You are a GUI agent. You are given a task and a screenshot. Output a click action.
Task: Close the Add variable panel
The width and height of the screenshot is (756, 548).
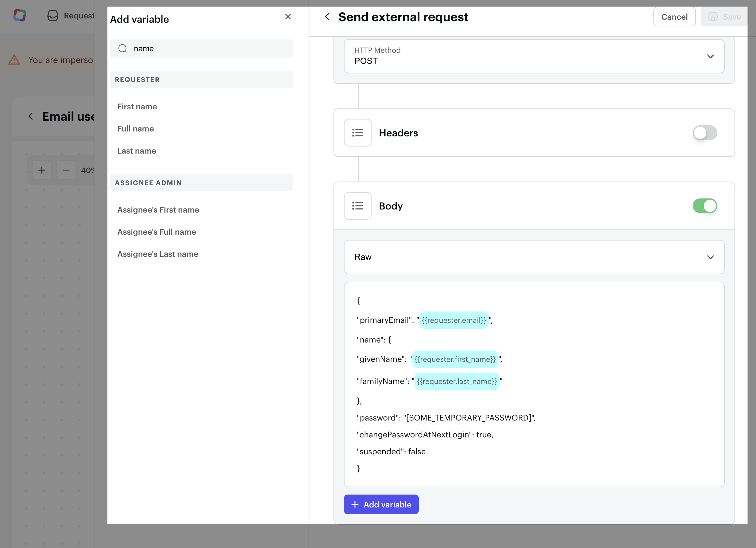point(288,17)
